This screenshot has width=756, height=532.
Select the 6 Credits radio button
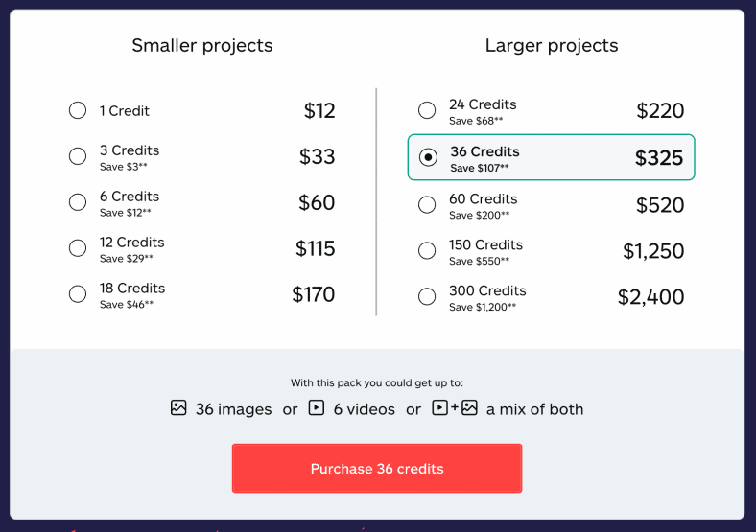[78, 202]
